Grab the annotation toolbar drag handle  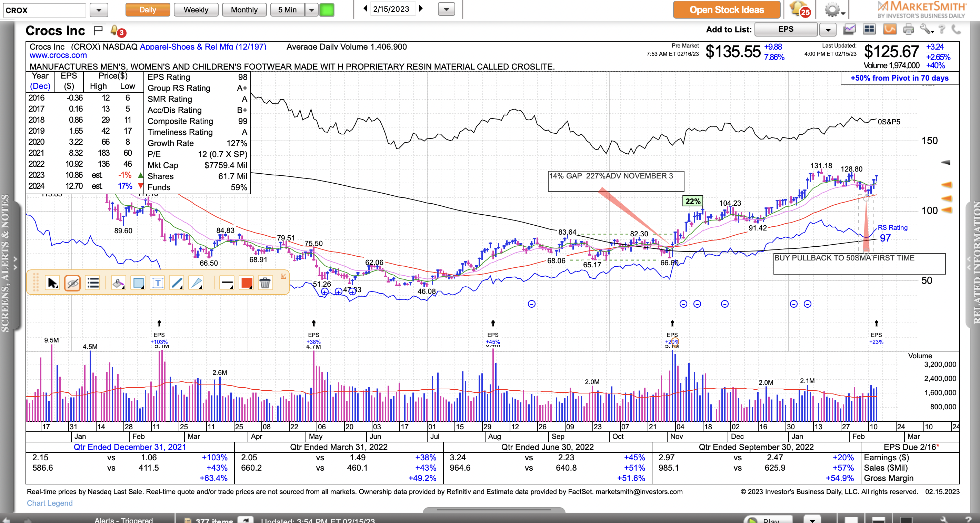point(36,283)
